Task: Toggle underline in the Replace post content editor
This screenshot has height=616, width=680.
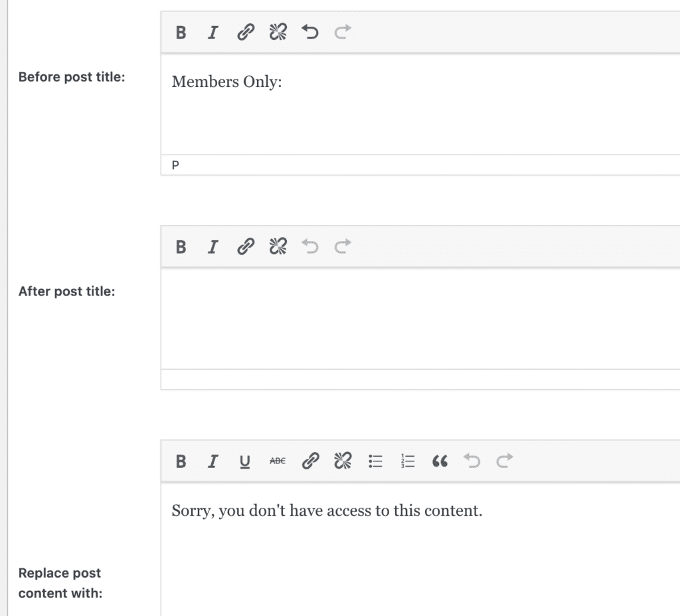Action: (x=244, y=461)
